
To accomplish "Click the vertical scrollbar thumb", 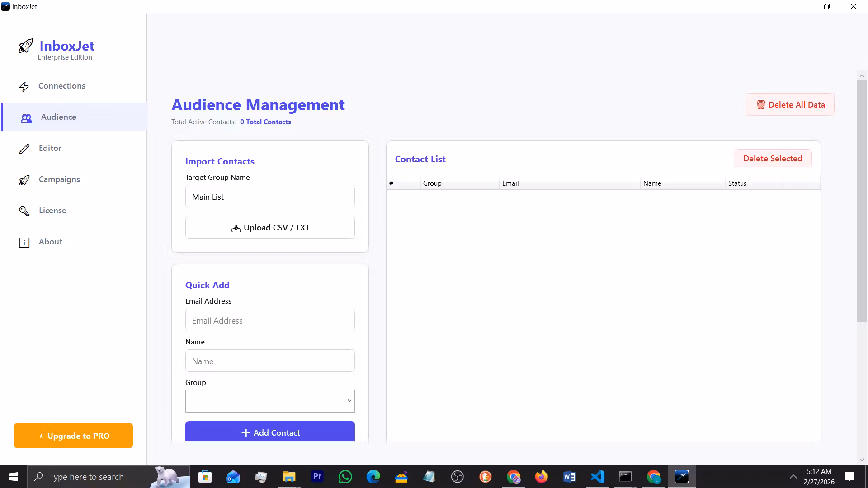I will pos(862,201).
